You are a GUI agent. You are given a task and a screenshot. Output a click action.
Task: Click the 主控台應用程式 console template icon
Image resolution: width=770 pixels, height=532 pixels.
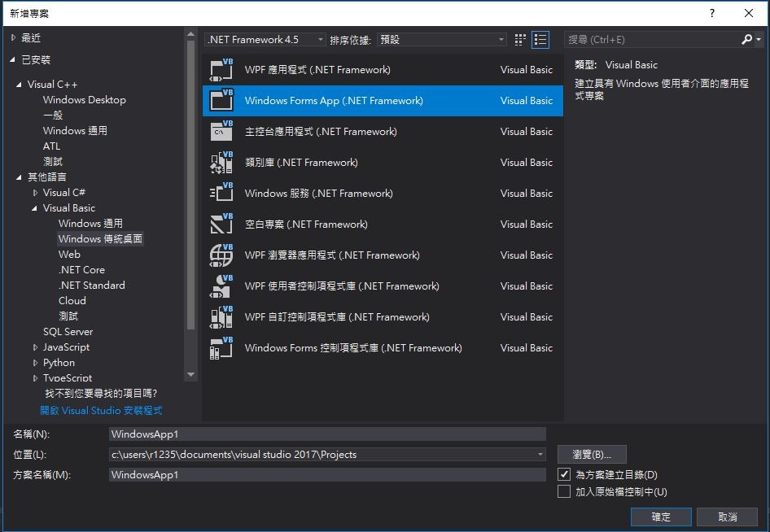pyautogui.click(x=221, y=132)
